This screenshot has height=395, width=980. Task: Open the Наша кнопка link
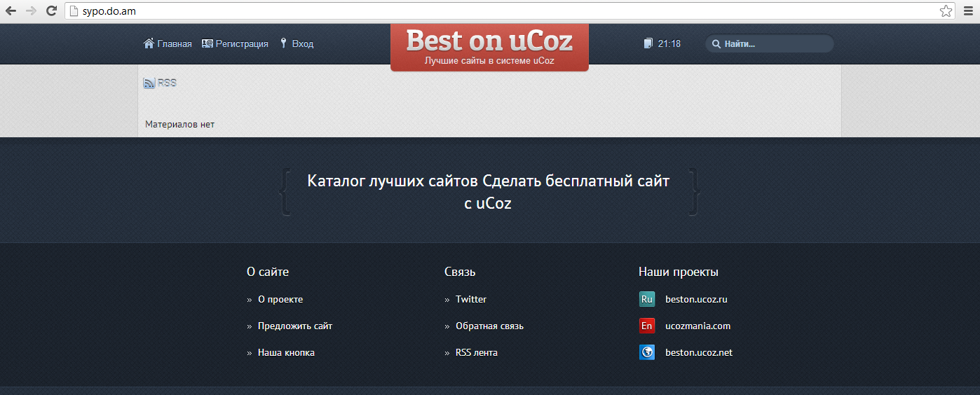[286, 352]
